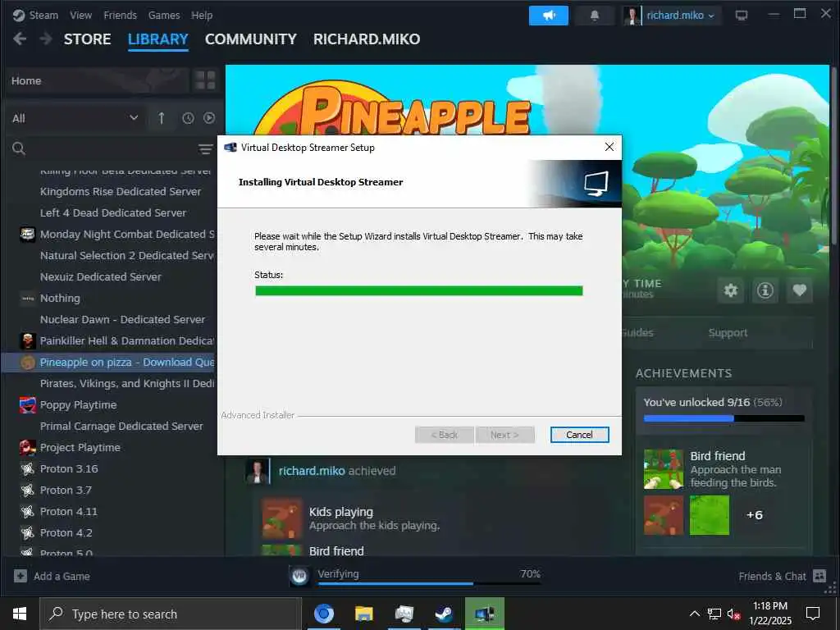Image resolution: width=840 pixels, height=630 pixels.
Task: Select Nexuiz Dedicated Server
Action: (101, 276)
